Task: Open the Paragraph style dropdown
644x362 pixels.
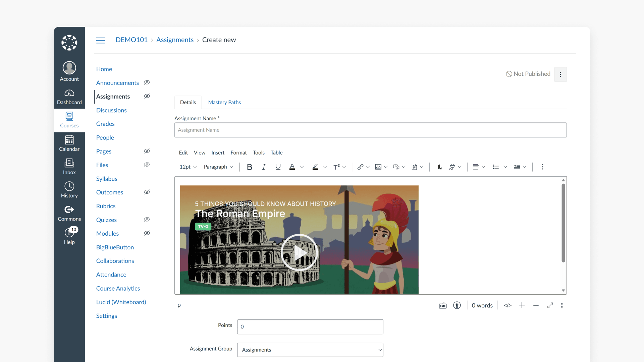Action: coord(218,167)
